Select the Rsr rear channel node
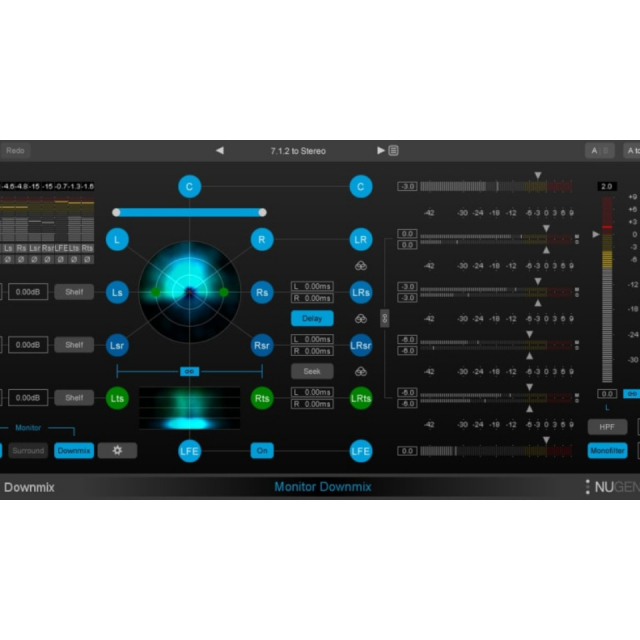The image size is (640, 640). (x=262, y=345)
